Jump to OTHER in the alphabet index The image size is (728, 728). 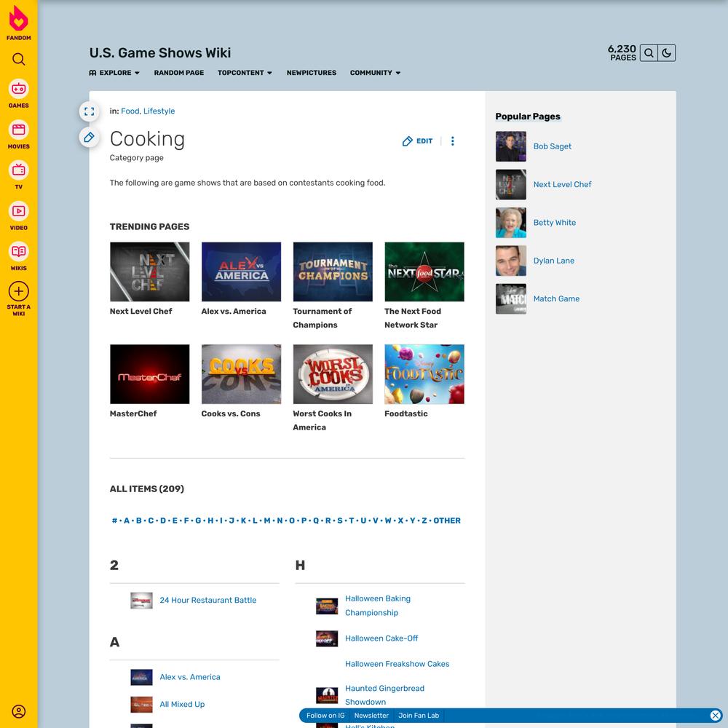(x=447, y=521)
